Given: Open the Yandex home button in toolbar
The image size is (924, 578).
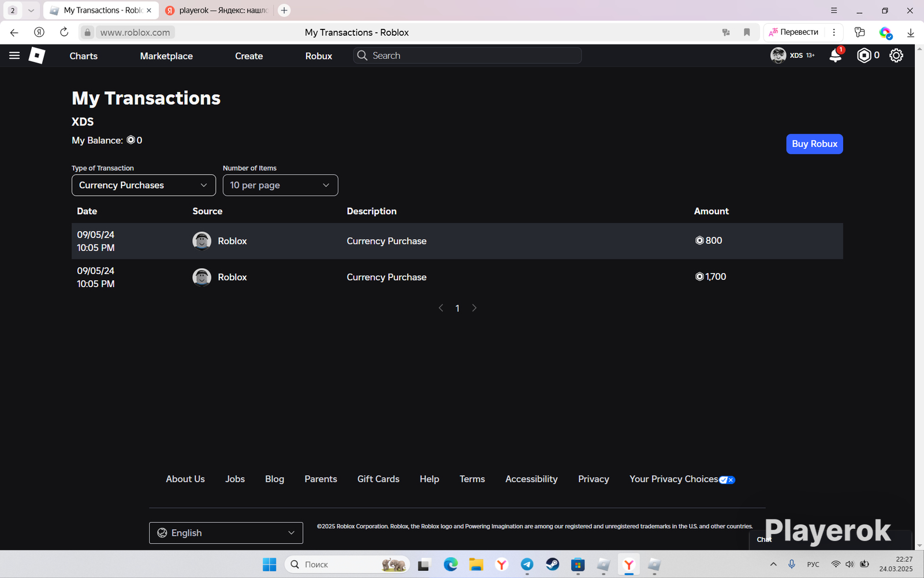Looking at the screenshot, I should [39, 32].
